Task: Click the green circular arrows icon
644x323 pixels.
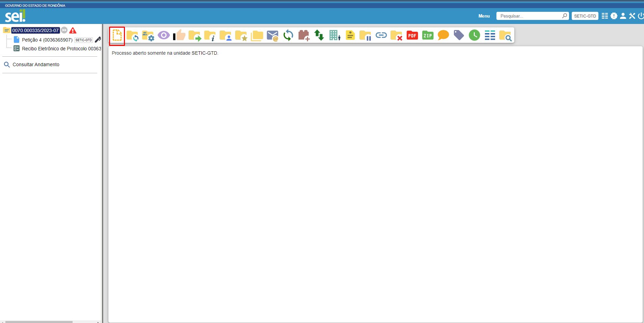Action: pyautogui.click(x=288, y=35)
